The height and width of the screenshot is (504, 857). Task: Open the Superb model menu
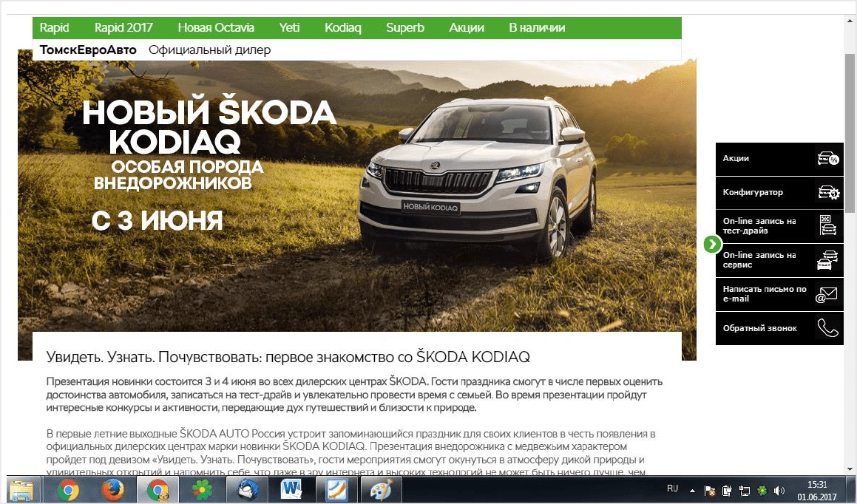404,27
